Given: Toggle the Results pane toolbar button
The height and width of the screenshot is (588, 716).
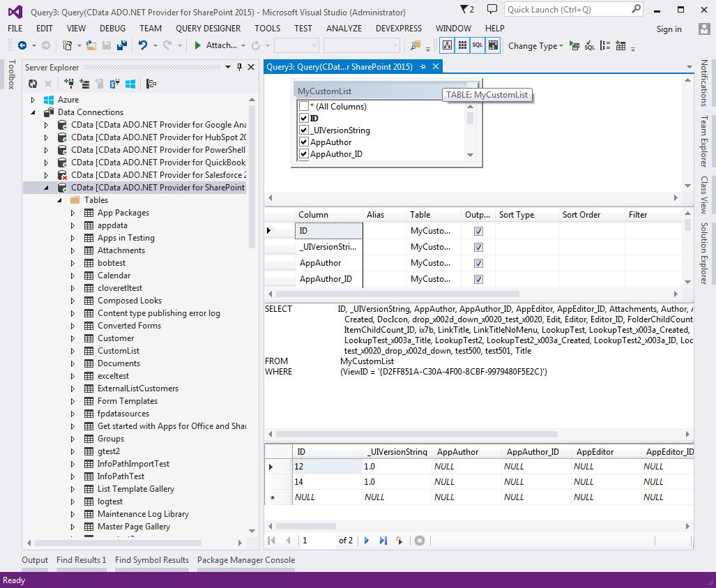Looking at the screenshot, I should click(494, 45).
